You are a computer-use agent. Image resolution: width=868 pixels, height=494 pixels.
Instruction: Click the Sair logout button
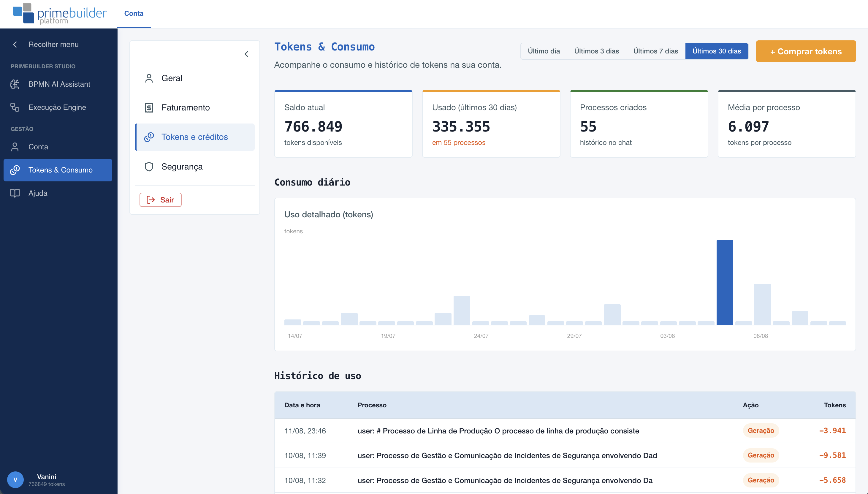(x=160, y=200)
